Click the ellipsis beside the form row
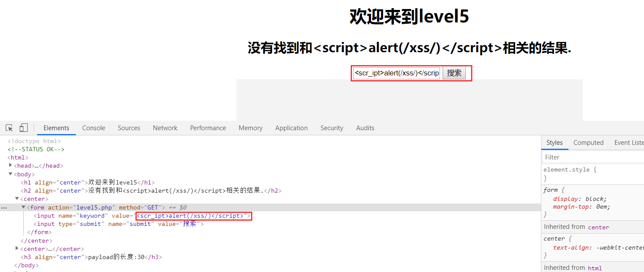 point(4,208)
